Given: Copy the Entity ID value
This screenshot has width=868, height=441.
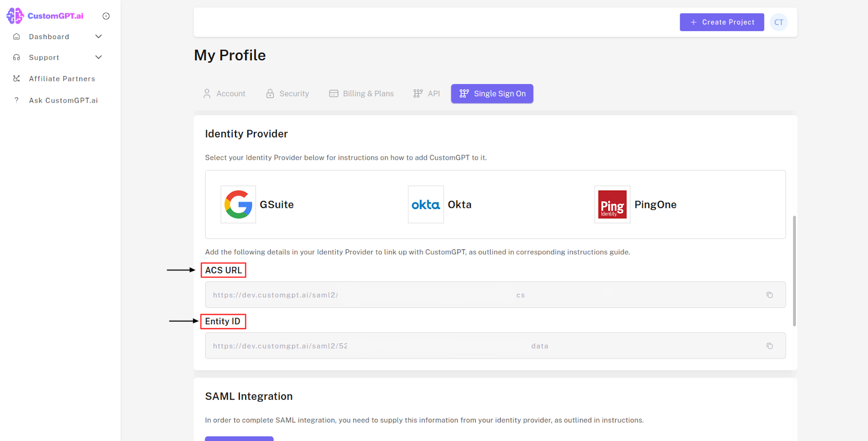Looking at the screenshot, I should pyautogui.click(x=769, y=346).
